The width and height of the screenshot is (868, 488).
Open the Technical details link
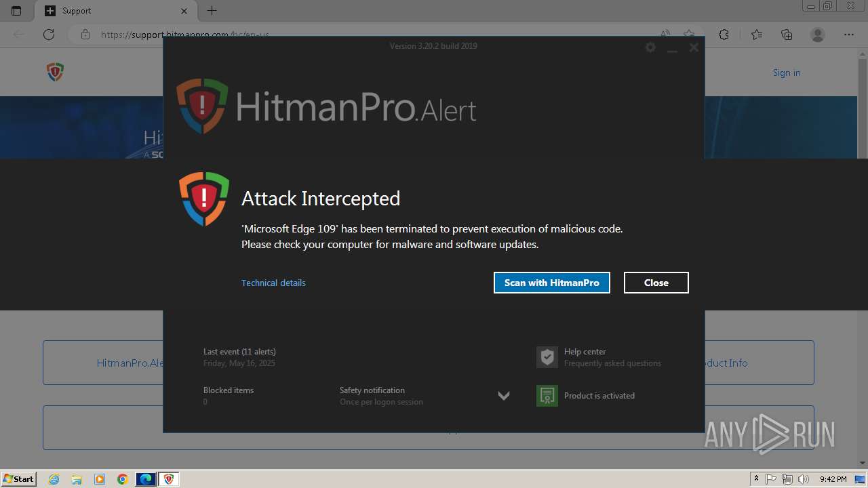coord(273,283)
